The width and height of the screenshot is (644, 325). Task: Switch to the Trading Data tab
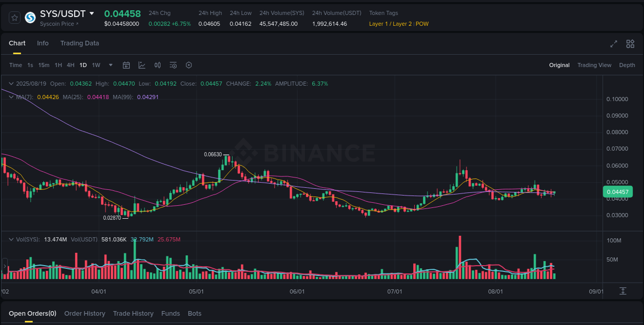click(79, 43)
